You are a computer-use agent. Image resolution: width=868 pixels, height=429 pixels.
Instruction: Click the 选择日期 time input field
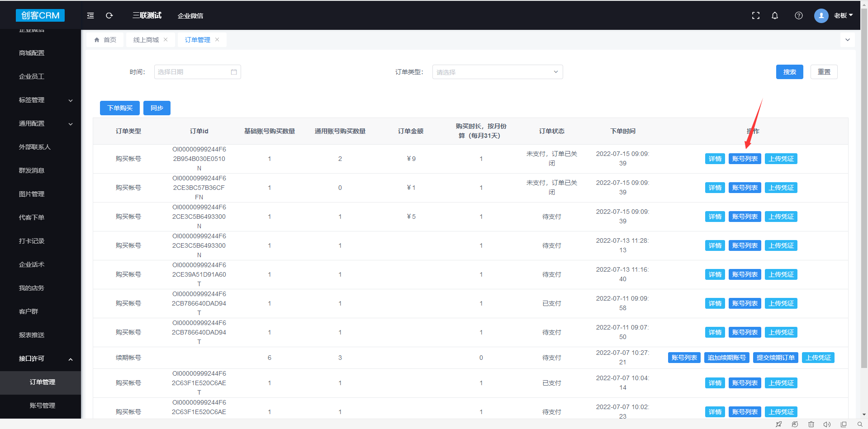point(192,72)
